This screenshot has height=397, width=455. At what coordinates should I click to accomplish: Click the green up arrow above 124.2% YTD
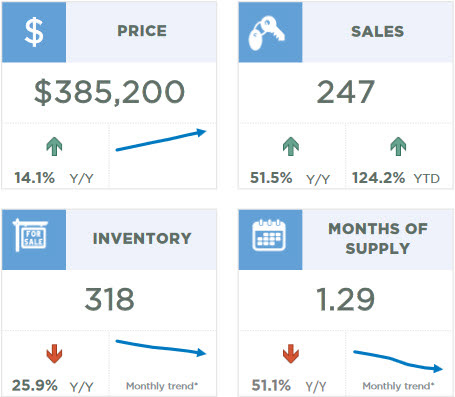coord(398,147)
